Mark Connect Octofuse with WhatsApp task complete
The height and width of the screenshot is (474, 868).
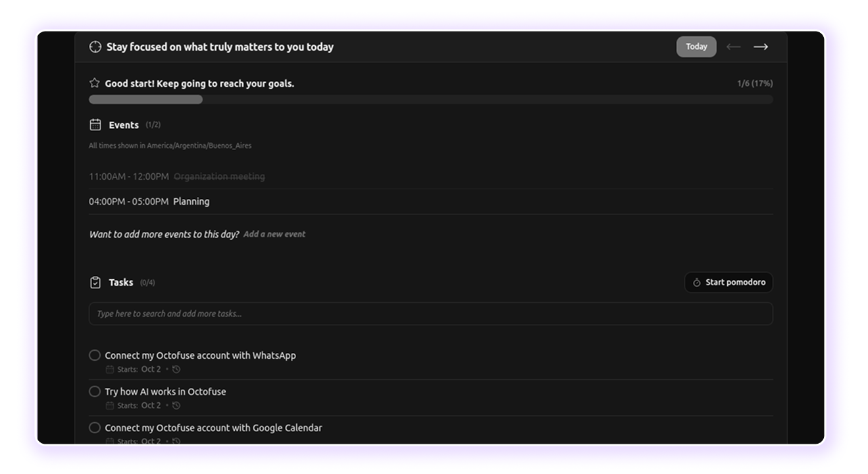pos(95,355)
